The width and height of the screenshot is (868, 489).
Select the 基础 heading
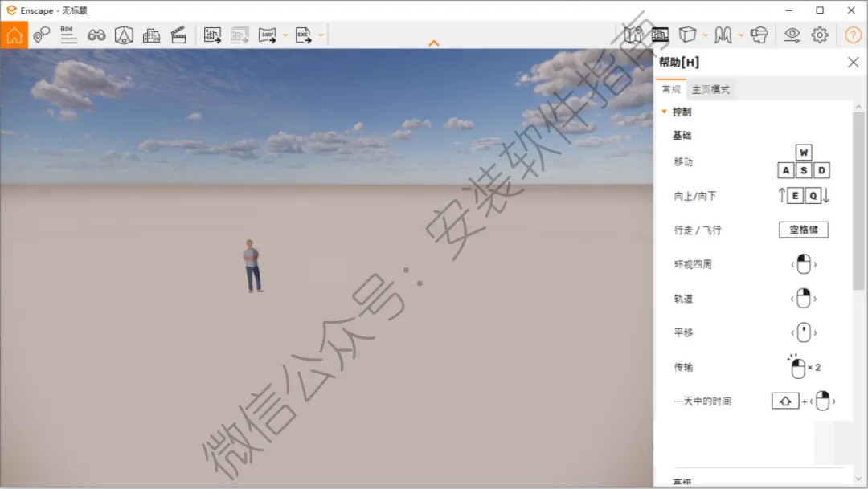click(682, 135)
